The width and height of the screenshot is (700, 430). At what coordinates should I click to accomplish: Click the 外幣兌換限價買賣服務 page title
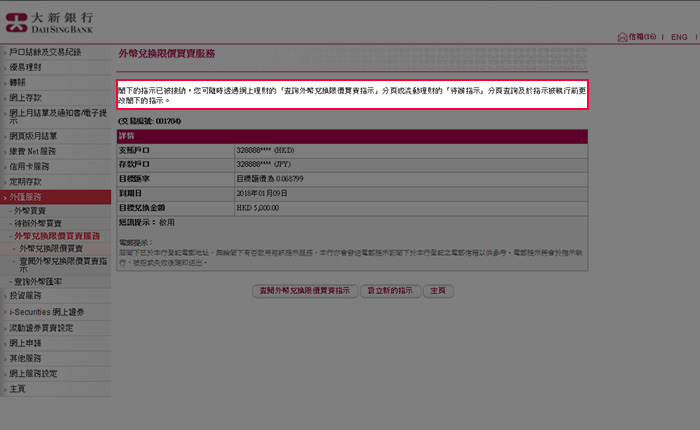click(167, 54)
